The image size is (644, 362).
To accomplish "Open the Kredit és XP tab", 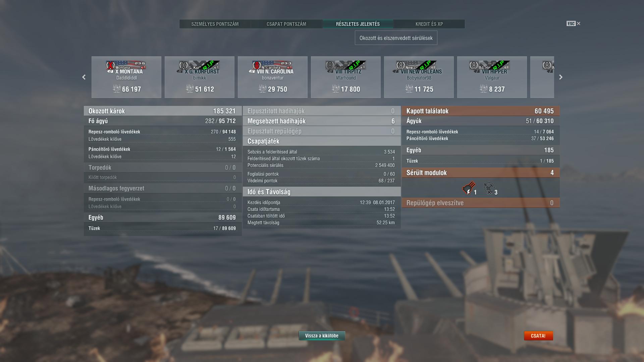I will pos(429,24).
